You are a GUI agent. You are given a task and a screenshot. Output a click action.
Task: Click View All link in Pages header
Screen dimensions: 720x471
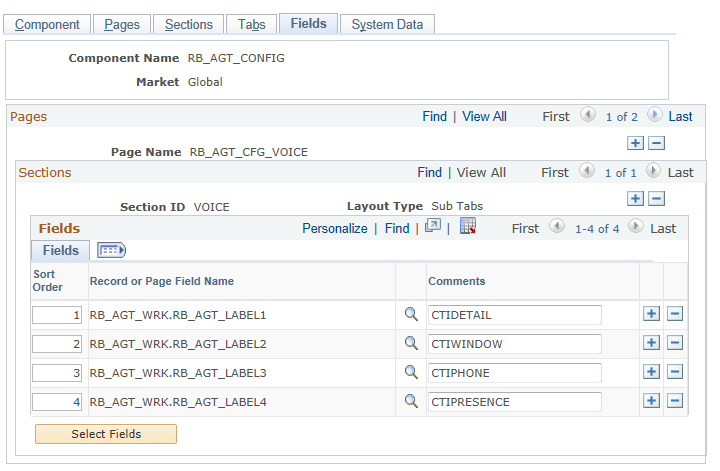click(x=484, y=117)
